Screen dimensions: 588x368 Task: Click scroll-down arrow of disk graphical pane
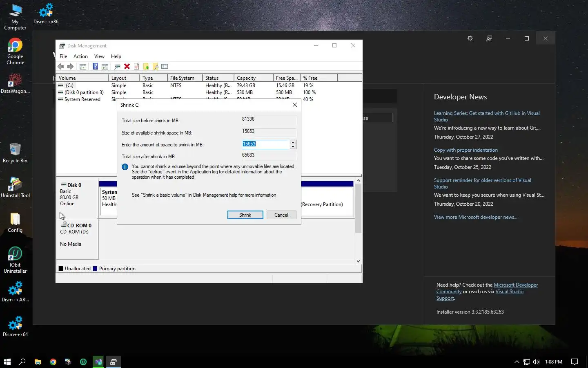coord(358,261)
